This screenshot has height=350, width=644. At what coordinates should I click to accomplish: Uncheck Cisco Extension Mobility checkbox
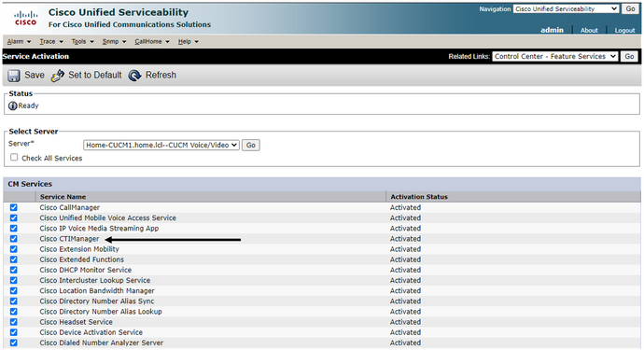[x=14, y=249]
